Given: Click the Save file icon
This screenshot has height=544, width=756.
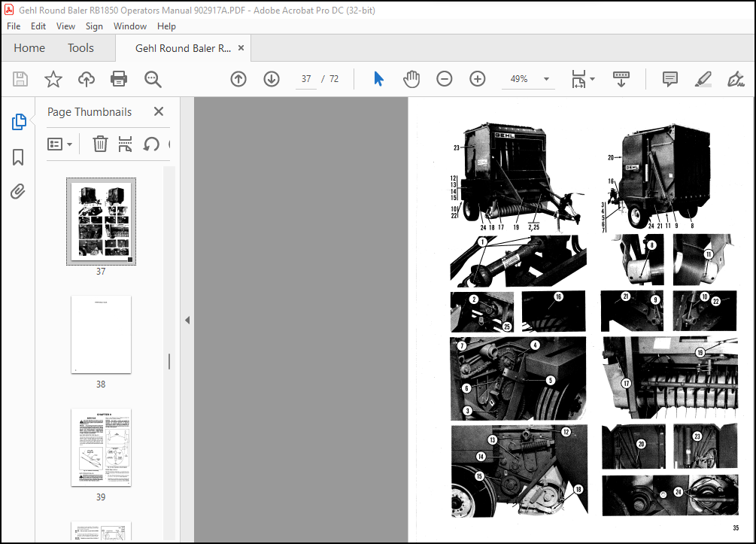Looking at the screenshot, I should pyautogui.click(x=20, y=79).
